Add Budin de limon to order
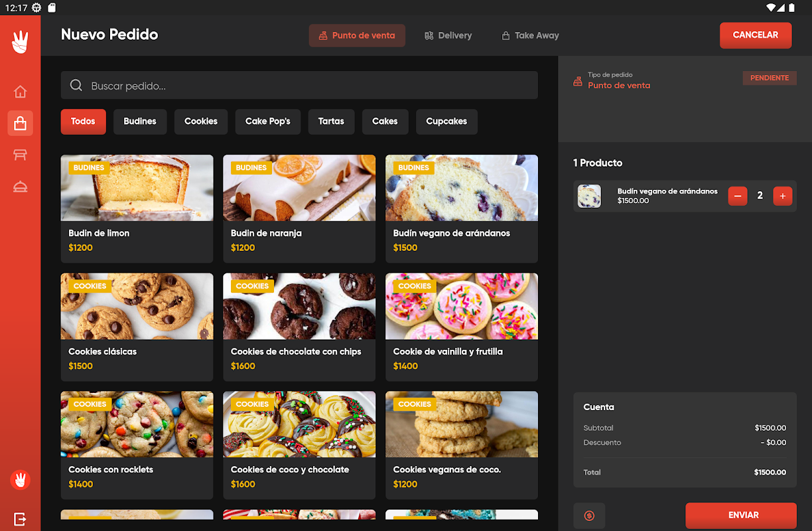812x531 pixels. pos(137,209)
